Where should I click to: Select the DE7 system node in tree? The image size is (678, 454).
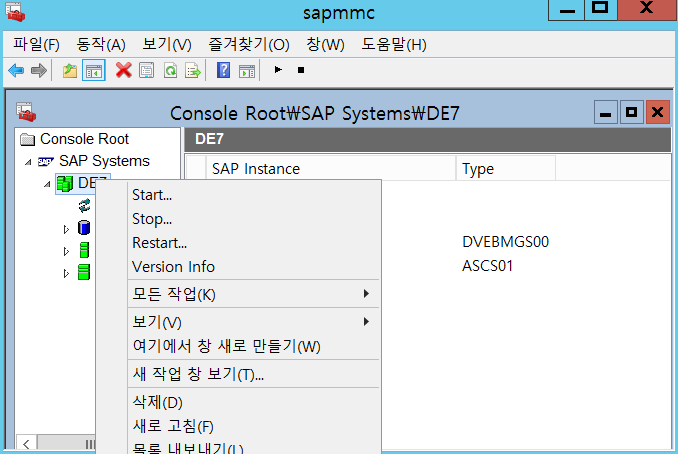(x=83, y=184)
